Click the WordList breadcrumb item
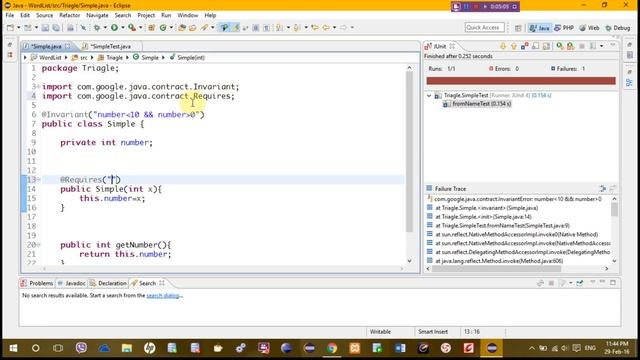Viewport: 640px width, 360px height. [x=46, y=58]
